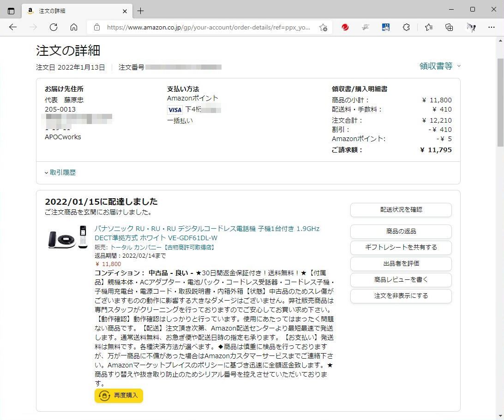Click 出品者を評価 button
Image resolution: width=504 pixels, height=420 pixels.
click(401, 264)
